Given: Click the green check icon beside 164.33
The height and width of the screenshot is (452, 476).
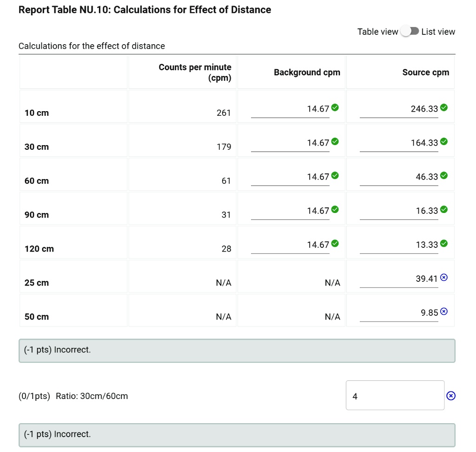Looking at the screenshot, I should click(444, 141).
